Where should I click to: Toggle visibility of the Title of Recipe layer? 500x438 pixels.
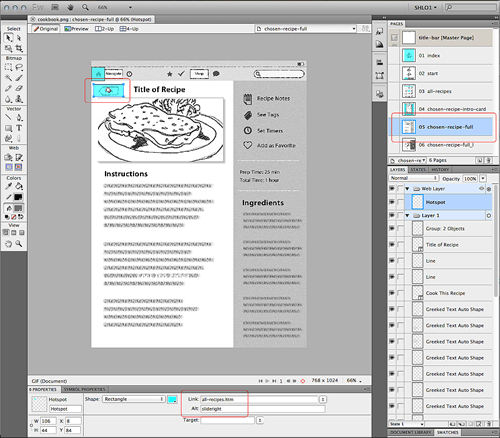(392, 245)
